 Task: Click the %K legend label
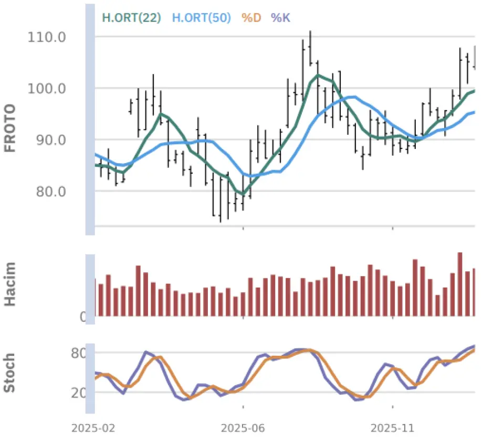click(x=280, y=18)
